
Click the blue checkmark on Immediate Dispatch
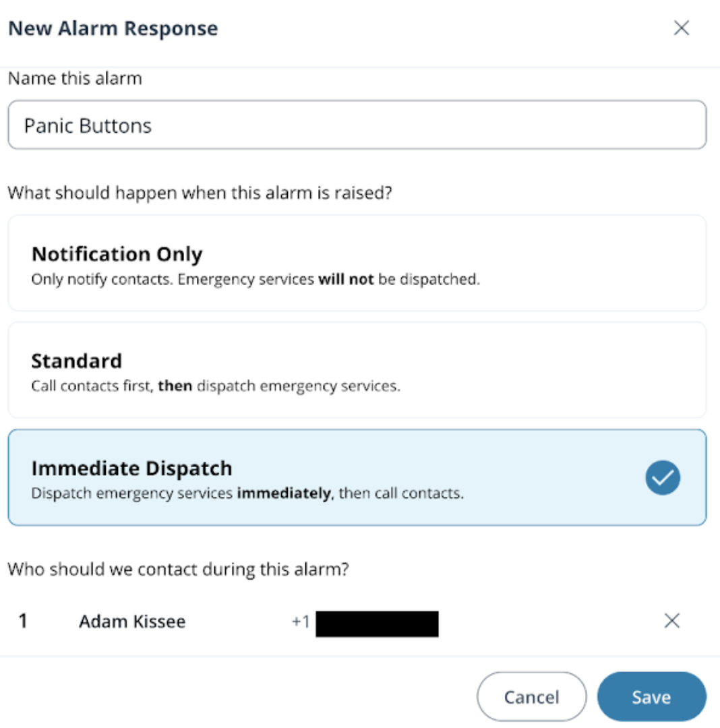click(x=662, y=478)
